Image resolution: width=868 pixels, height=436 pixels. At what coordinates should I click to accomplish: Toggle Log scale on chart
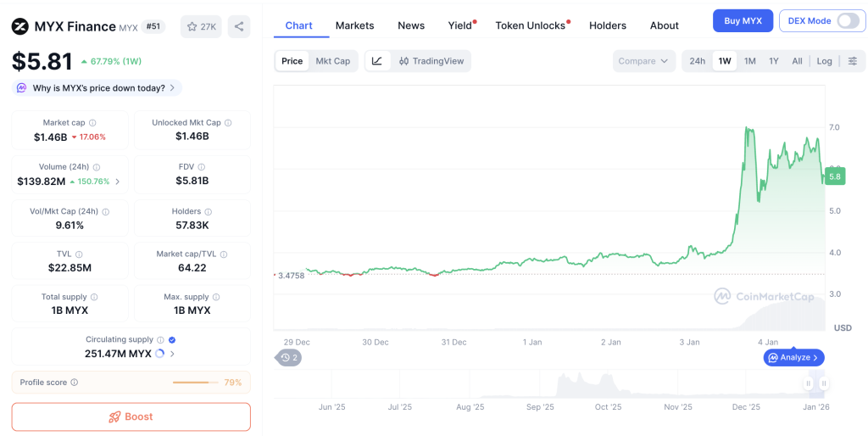[x=824, y=61]
